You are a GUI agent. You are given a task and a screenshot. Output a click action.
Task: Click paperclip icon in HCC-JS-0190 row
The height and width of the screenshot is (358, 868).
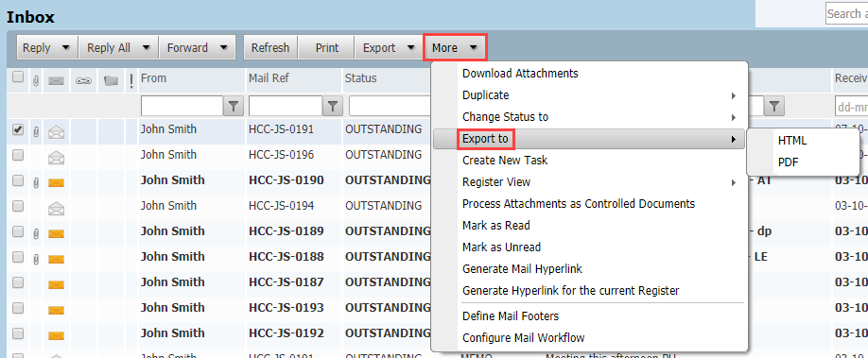coord(35,182)
